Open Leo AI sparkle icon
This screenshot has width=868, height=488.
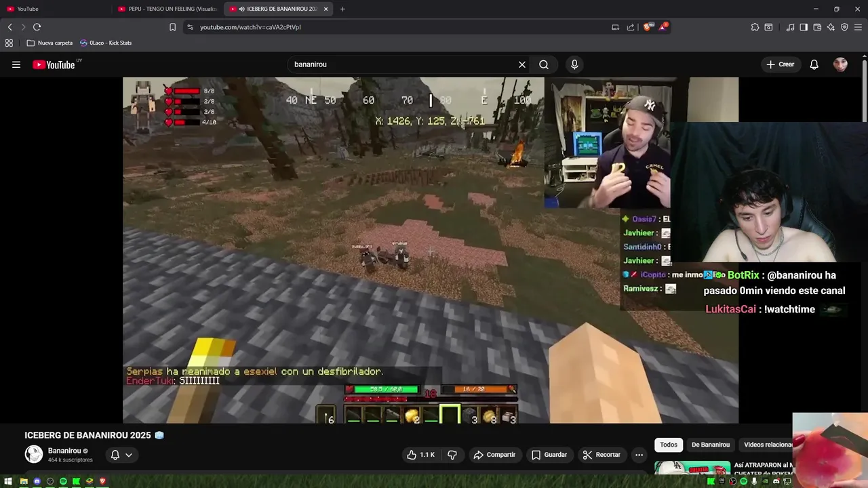coord(831,27)
